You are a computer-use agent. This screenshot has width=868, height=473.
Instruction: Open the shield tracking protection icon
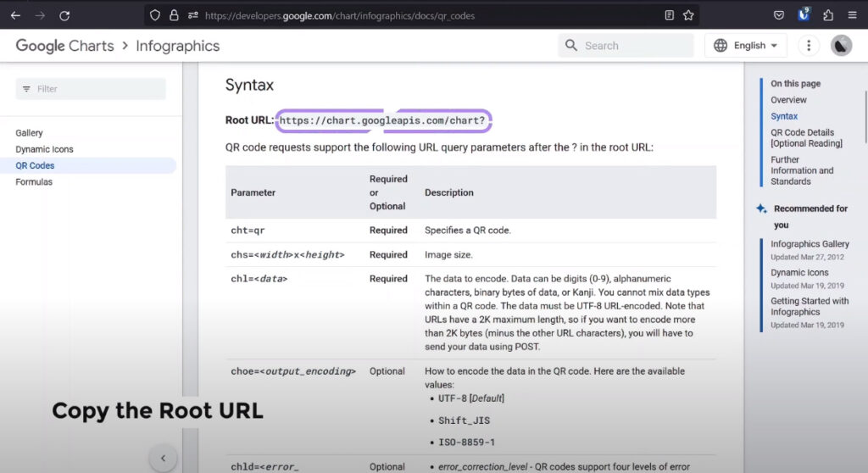155,15
